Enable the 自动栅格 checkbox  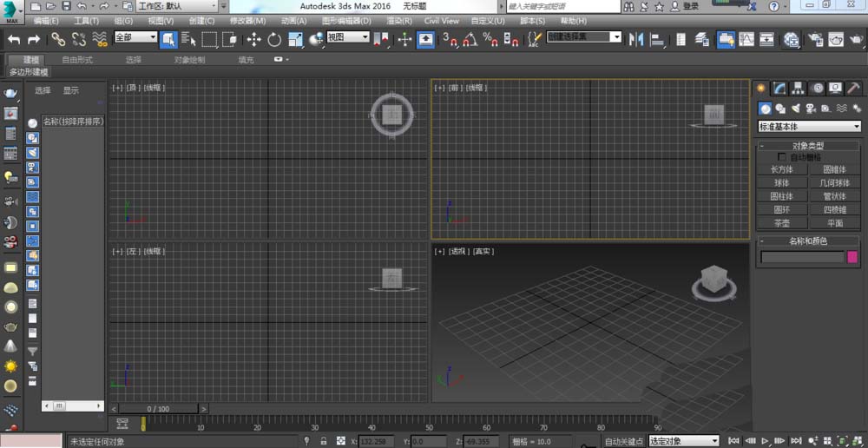point(782,157)
